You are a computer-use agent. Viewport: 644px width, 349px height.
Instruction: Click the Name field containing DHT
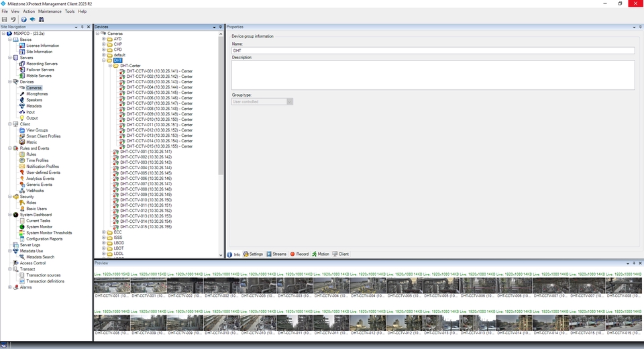[x=433, y=50]
